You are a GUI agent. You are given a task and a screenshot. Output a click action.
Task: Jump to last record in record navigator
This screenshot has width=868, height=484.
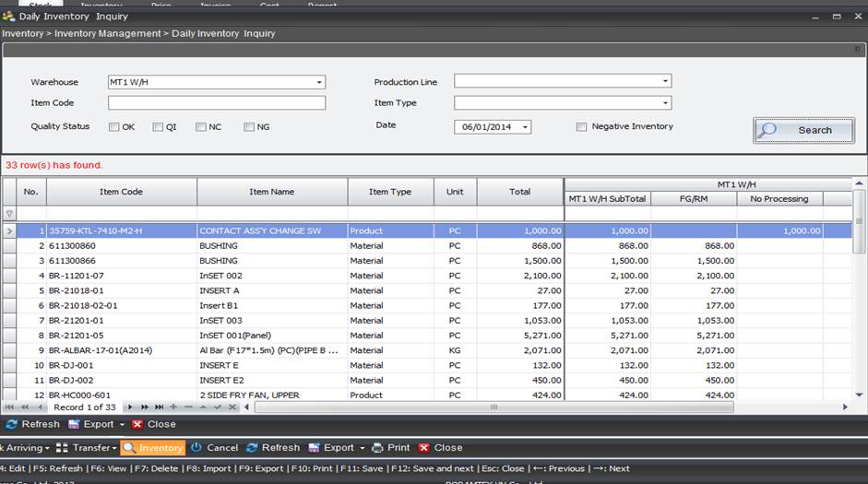pyautogui.click(x=159, y=407)
